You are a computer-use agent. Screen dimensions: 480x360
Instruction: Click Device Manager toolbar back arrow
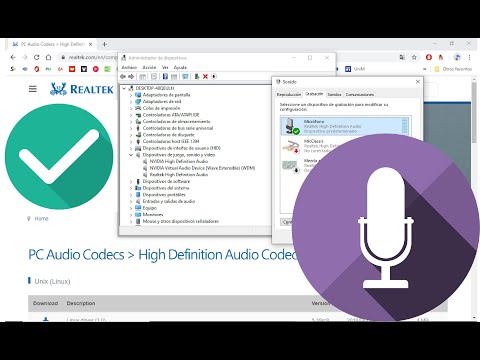[x=123, y=76]
